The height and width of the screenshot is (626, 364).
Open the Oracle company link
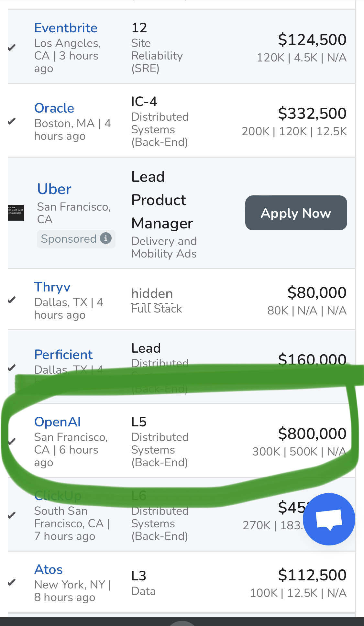[x=54, y=108]
